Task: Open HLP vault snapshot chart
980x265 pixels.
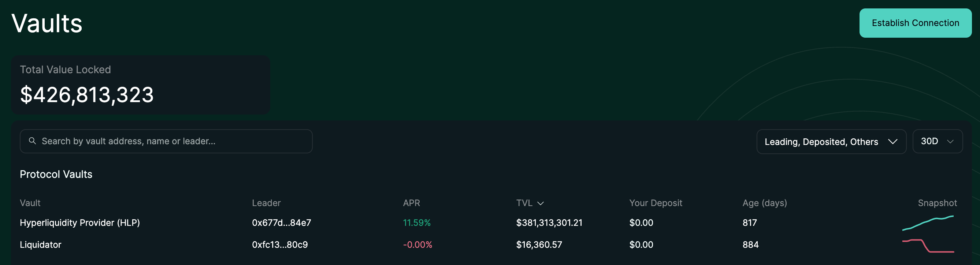Action: coord(928,223)
